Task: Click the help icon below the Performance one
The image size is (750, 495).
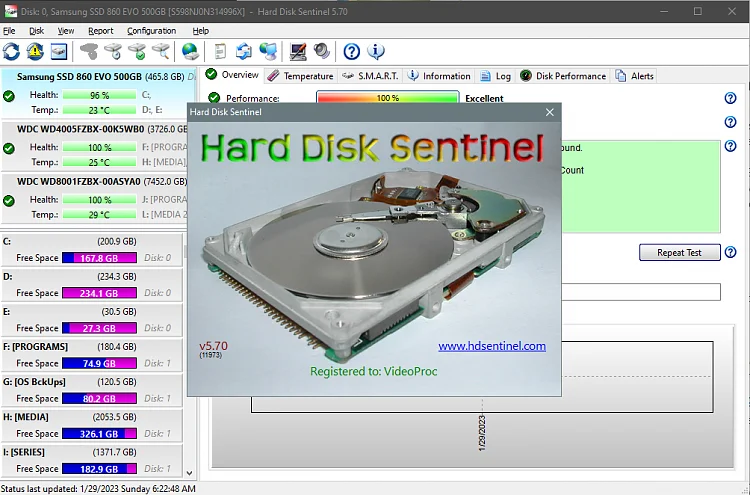Action: [730, 122]
